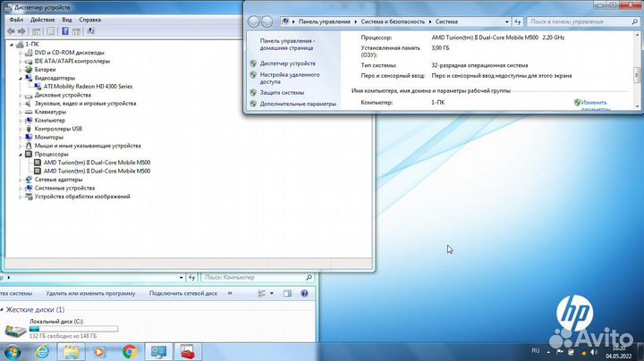Viewport: 644px width, 361px height.
Task: Open the Справка menu
Action: [x=90, y=20]
